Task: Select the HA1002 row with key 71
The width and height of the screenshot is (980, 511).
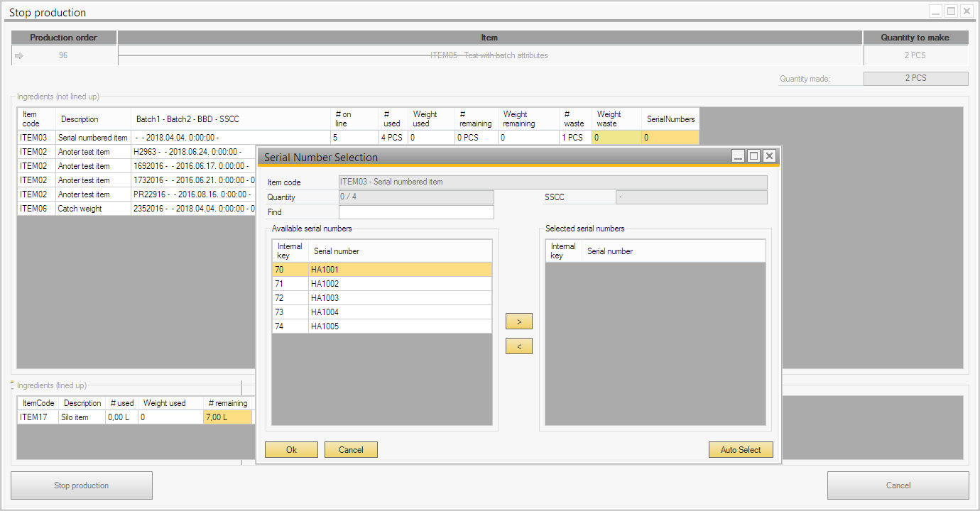Action: (x=381, y=284)
